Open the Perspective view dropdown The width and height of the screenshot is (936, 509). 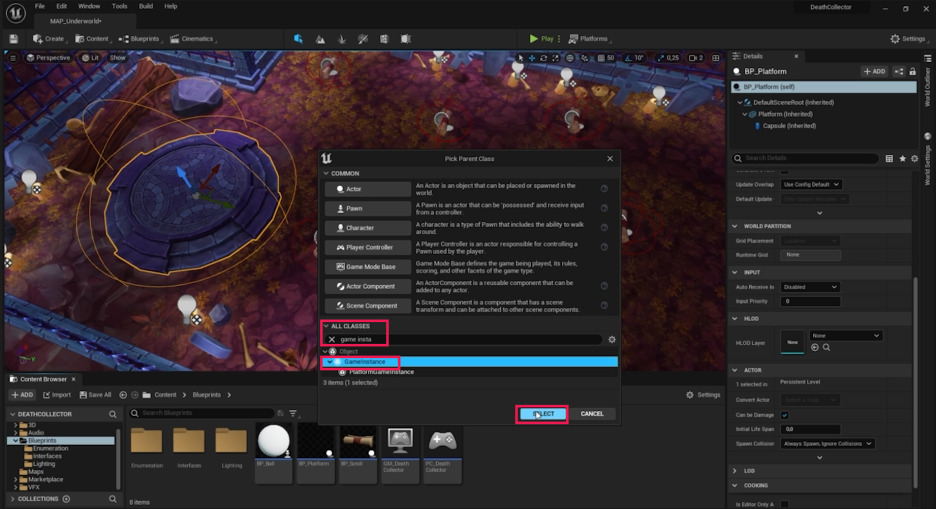click(x=48, y=58)
